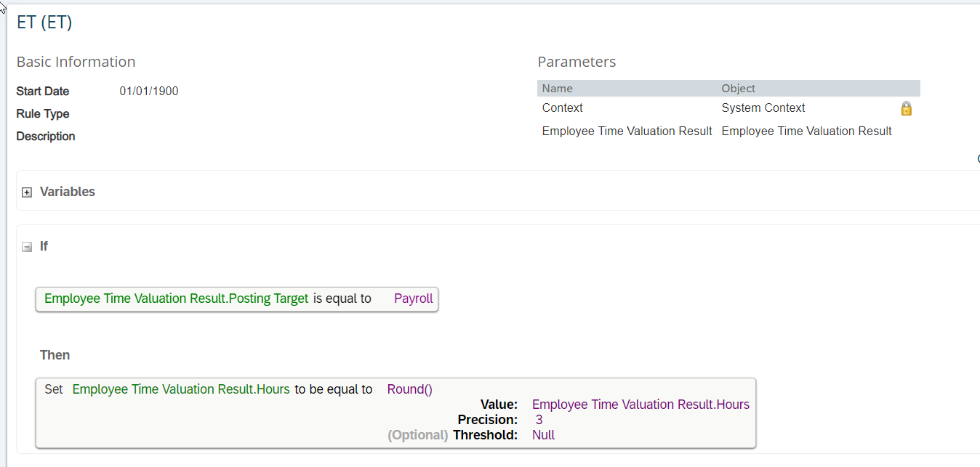Click the 'is equal to' operator

point(342,299)
